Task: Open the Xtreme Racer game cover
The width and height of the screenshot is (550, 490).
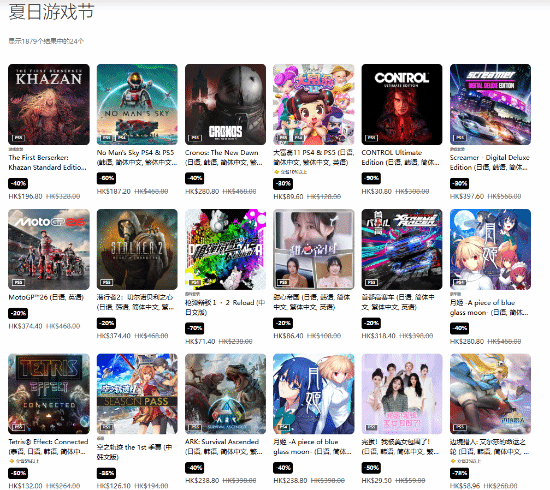Action: (x=402, y=249)
